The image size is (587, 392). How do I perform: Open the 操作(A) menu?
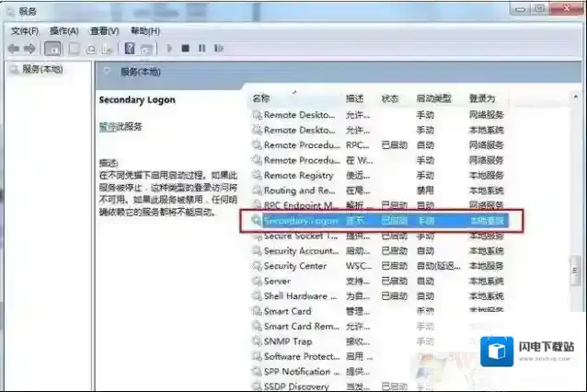point(63,30)
